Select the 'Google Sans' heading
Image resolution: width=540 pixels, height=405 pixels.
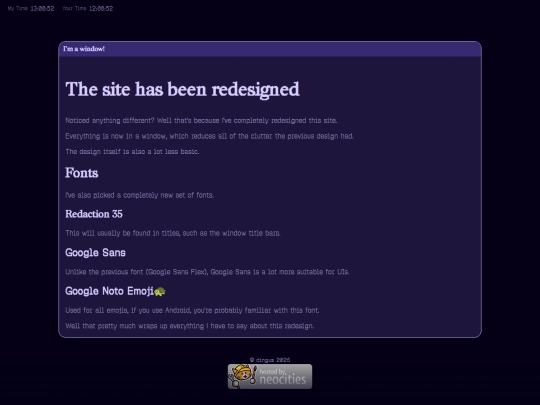point(95,252)
